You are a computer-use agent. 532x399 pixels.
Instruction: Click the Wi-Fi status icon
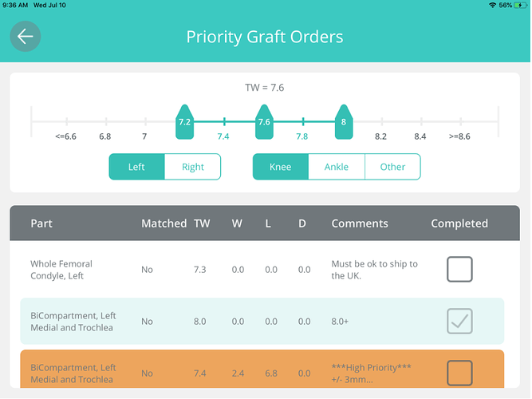click(492, 5)
